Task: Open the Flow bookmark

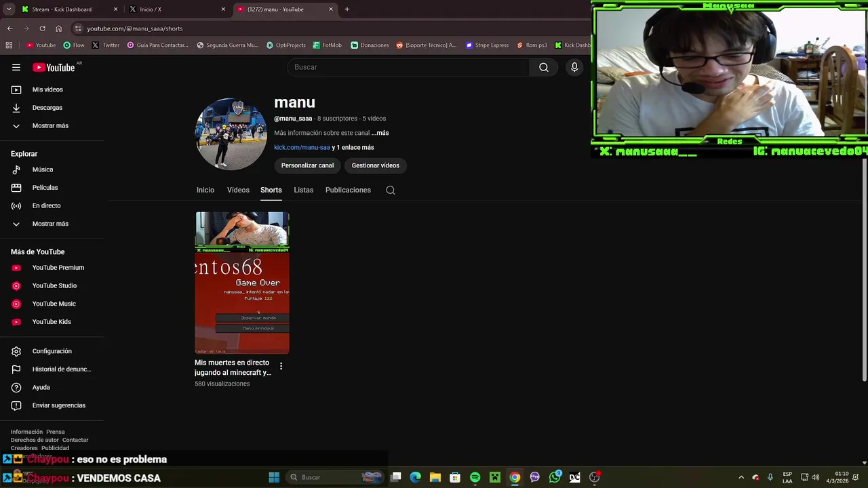Action: pos(74,45)
